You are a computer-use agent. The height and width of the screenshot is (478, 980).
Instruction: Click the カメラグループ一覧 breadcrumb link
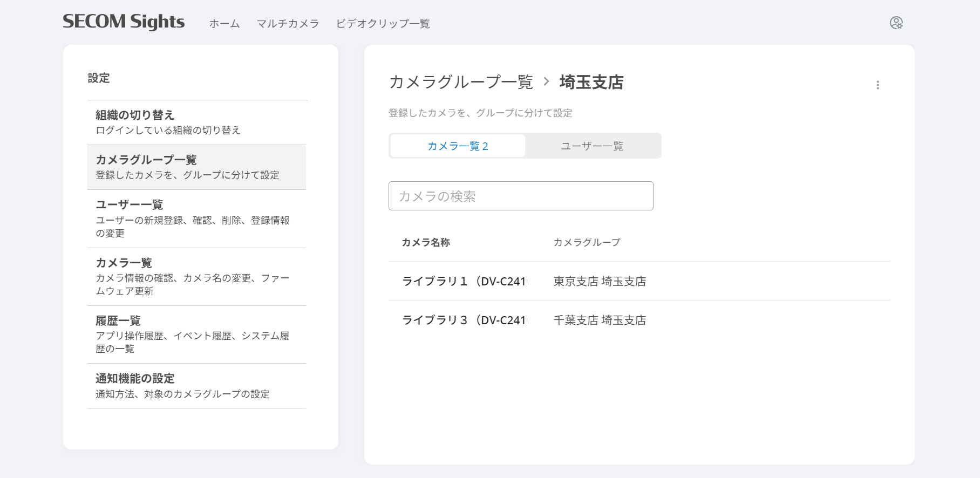461,82
